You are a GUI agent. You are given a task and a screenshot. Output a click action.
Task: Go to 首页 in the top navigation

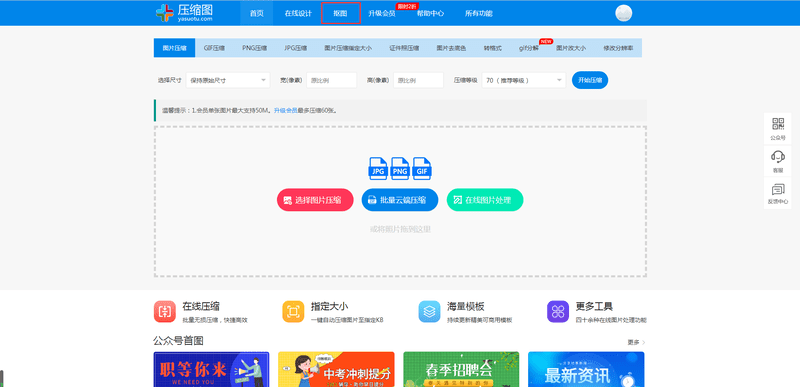[257, 13]
